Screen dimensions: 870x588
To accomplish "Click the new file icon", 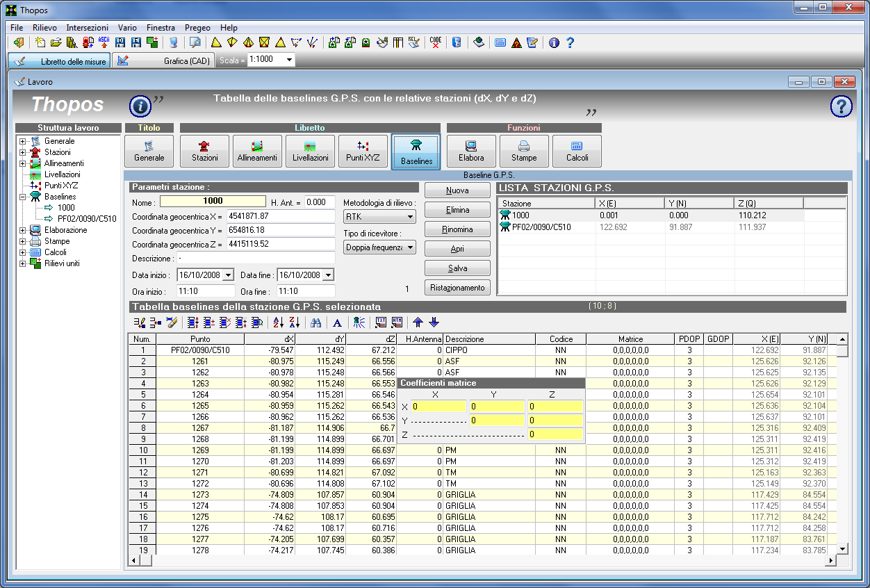I will click(x=40, y=42).
